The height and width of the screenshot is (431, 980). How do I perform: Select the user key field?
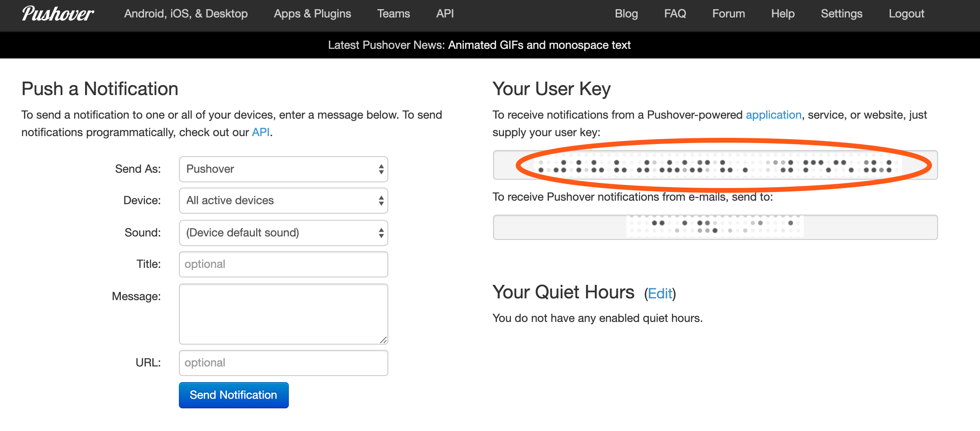tap(715, 165)
